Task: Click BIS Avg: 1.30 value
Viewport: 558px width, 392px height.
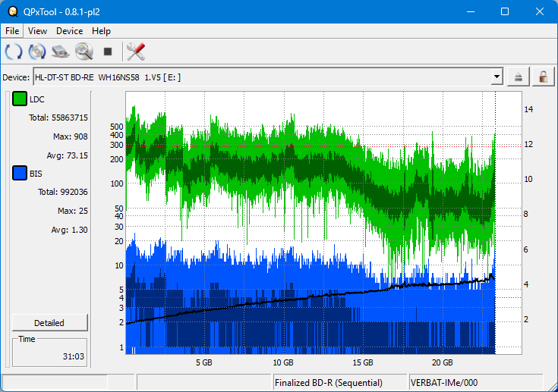Action: pyautogui.click(x=69, y=230)
